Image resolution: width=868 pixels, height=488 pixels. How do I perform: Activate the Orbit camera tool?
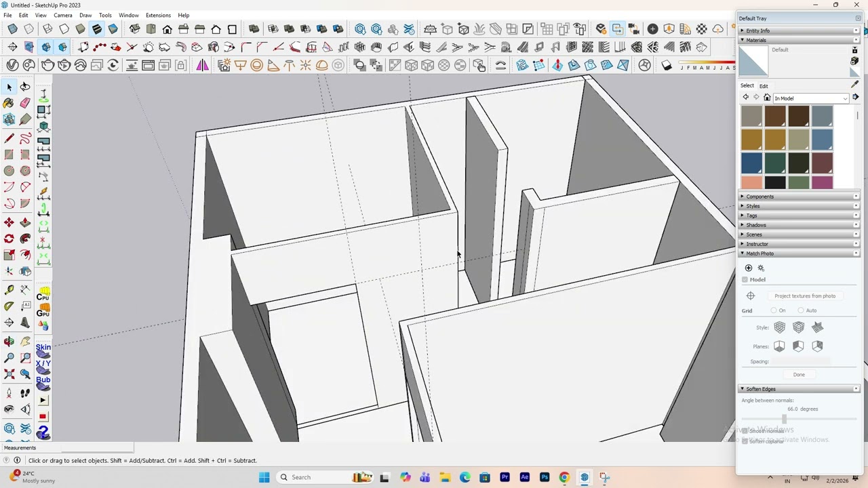[x=9, y=342]
